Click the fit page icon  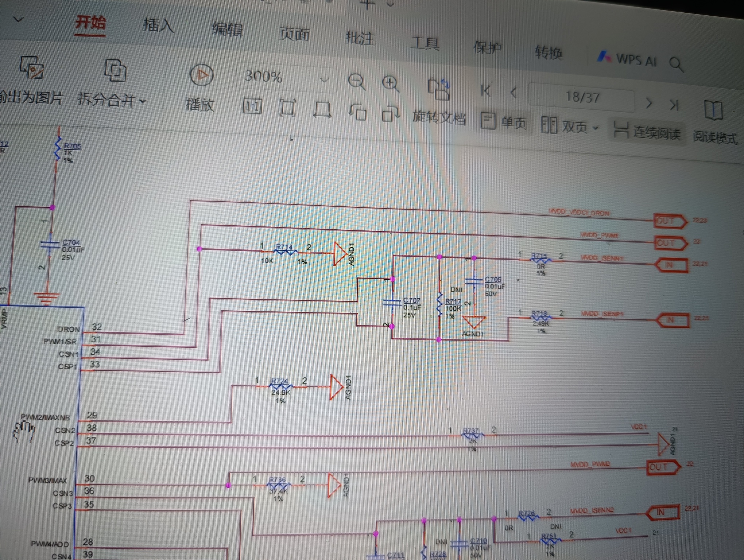click(287, 108)
